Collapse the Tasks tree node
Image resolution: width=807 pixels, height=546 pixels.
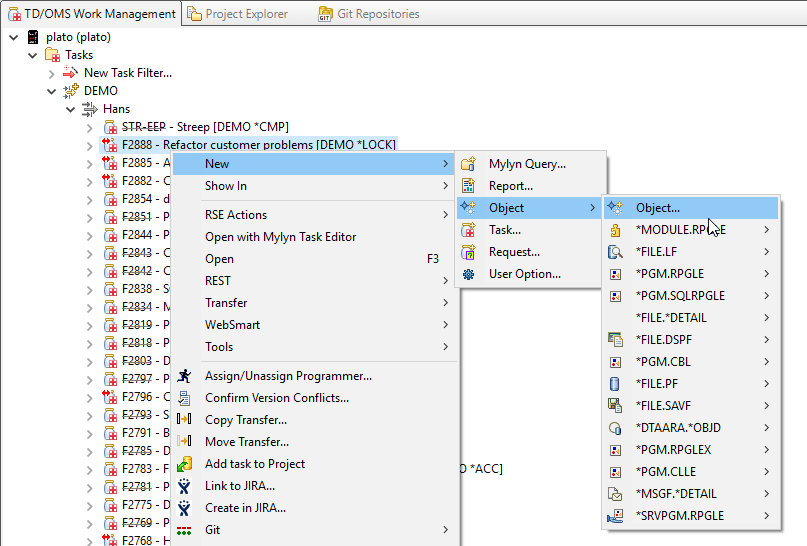click(33, 55)
